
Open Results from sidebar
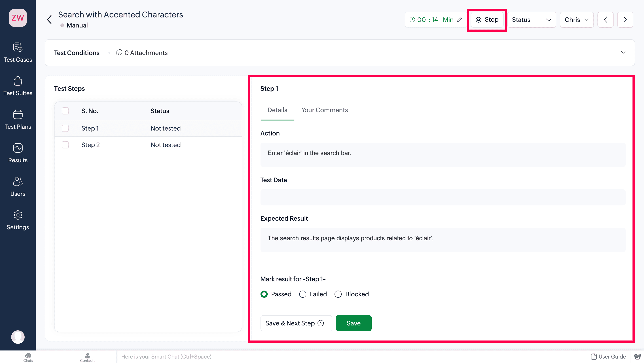(x=18, y=153)
